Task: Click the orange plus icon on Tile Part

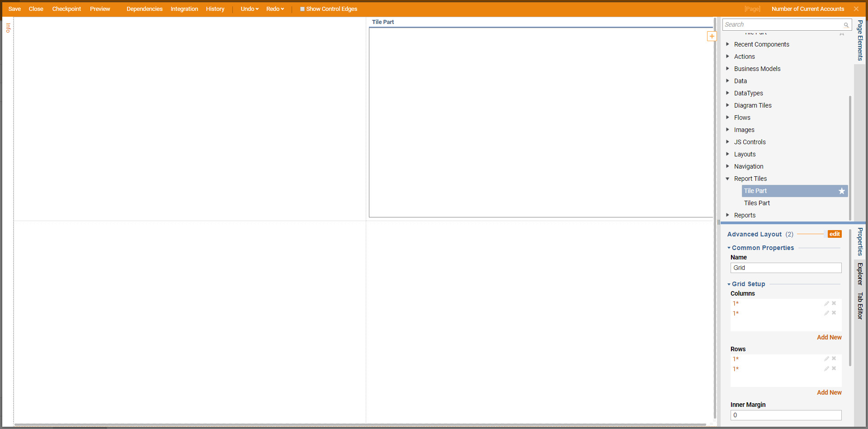Action: click(x=712, y=36)
